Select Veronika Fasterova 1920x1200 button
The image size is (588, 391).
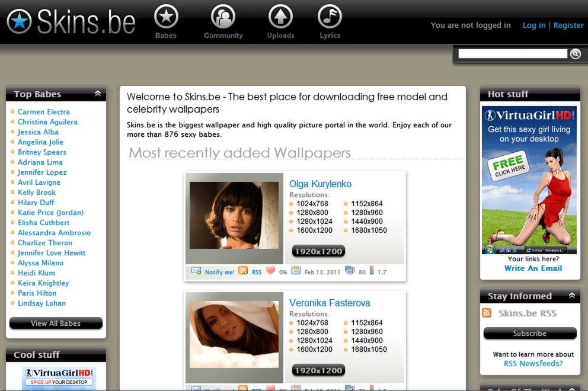point(318,370)
